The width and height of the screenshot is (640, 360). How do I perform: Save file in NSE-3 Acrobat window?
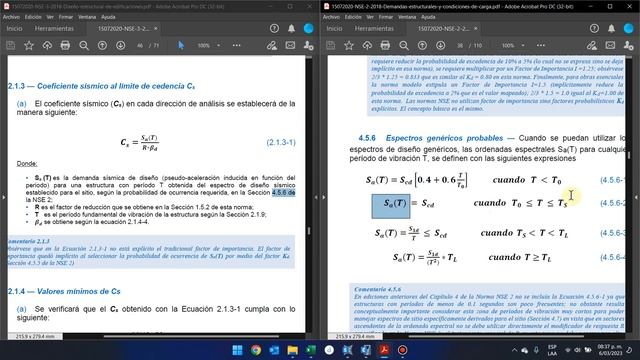click(11, 45)
